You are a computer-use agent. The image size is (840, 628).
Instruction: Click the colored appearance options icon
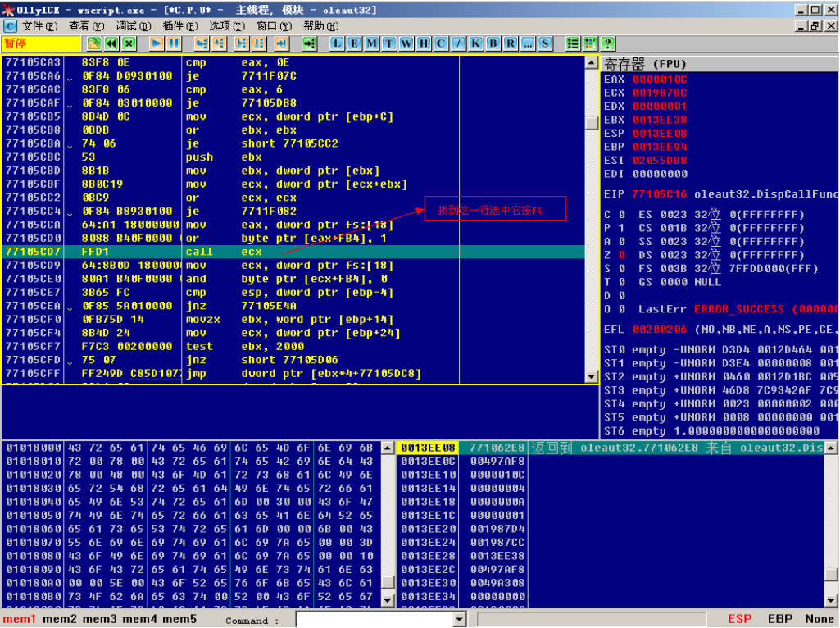click(x=590, y=44)
